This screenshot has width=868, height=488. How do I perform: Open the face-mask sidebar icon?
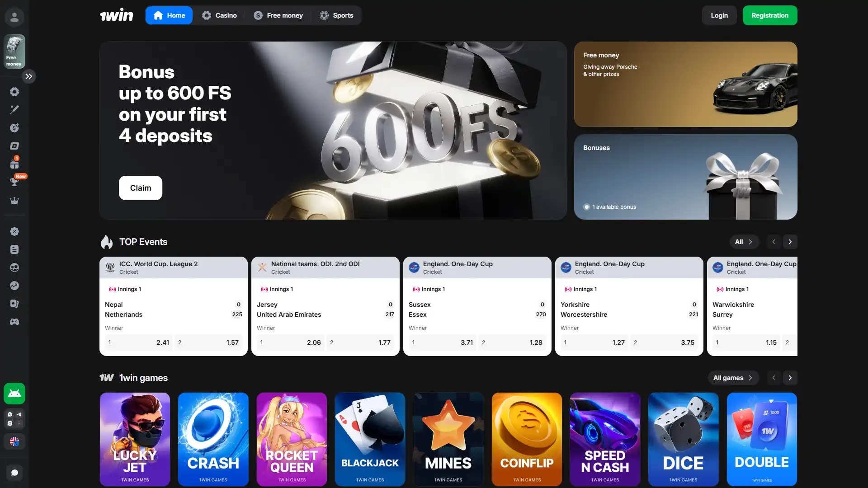click(14, 267)
